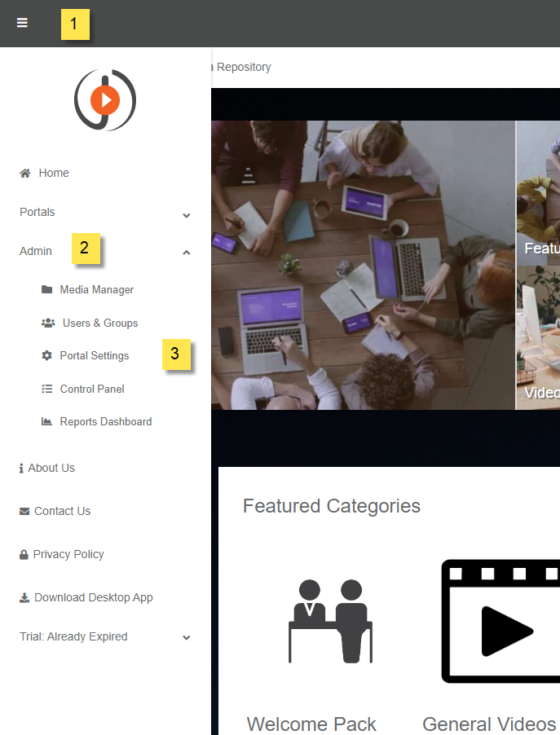Screen dimensions: 560x735
Task: Expand the Trial: Already Expired dropdown
Action: pos(187,638)
